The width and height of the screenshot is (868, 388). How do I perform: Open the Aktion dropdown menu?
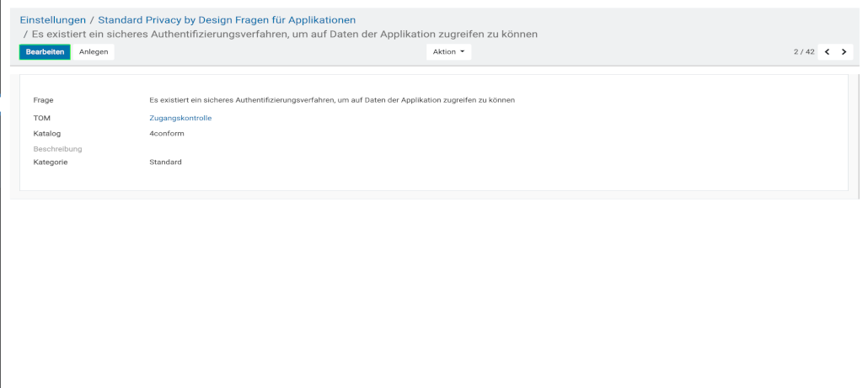(x=447, y=52)
